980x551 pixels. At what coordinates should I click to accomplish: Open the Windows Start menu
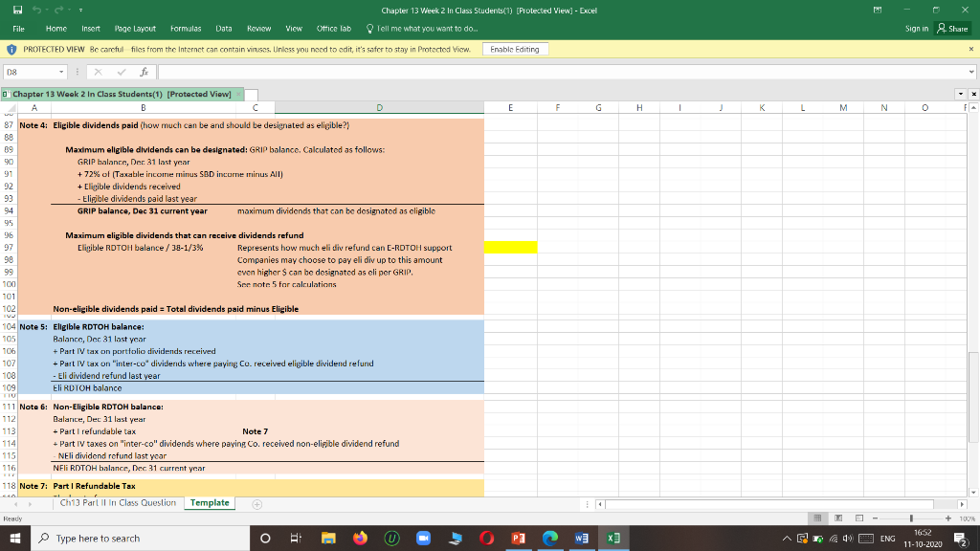(x=15, y=538)
